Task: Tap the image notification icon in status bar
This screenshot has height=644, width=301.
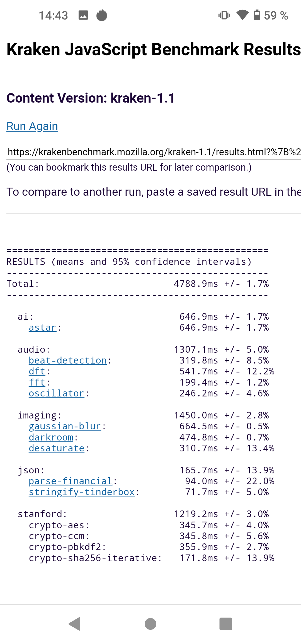Action: coord(83,15)
